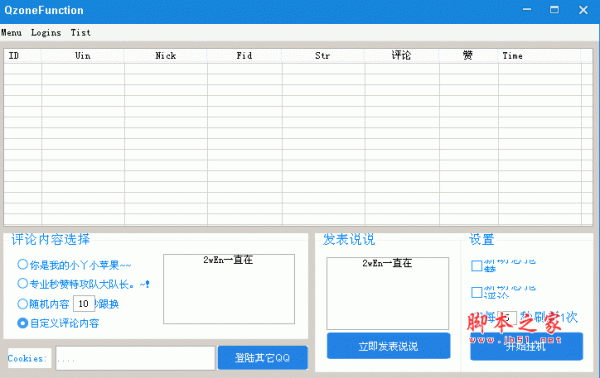Click the seconds field showing 10
The width and height of the screenshot is (600, 378).
coord(84,304)
